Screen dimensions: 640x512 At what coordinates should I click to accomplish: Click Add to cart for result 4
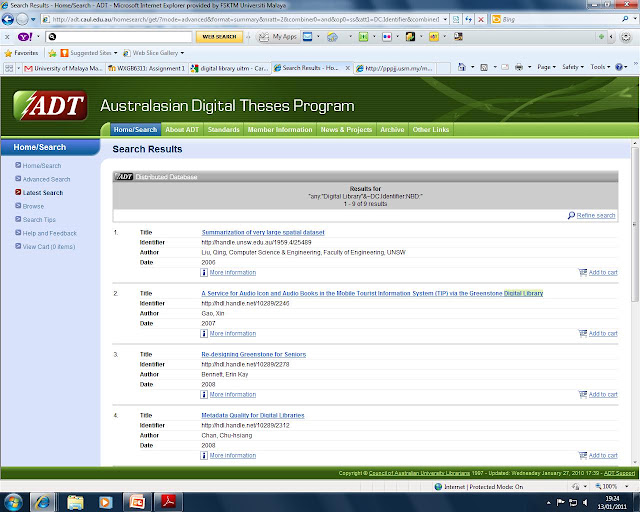tap(603, 455)
